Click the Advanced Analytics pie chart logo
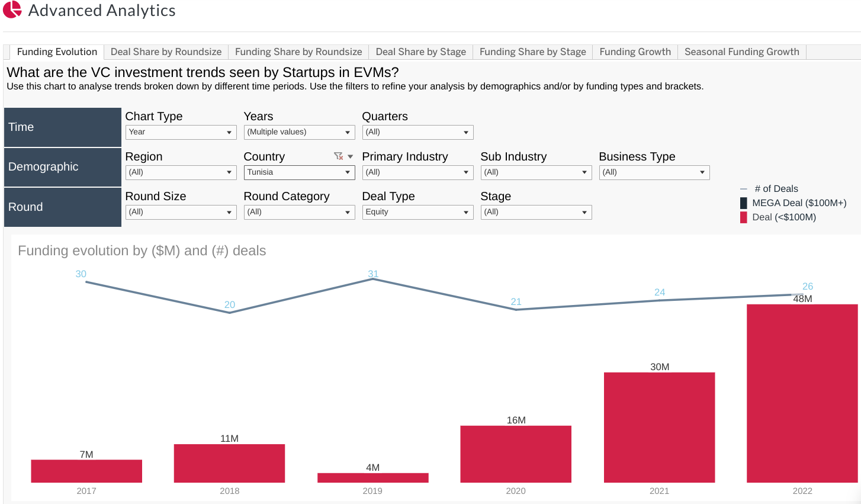 [x=12, y=10]
